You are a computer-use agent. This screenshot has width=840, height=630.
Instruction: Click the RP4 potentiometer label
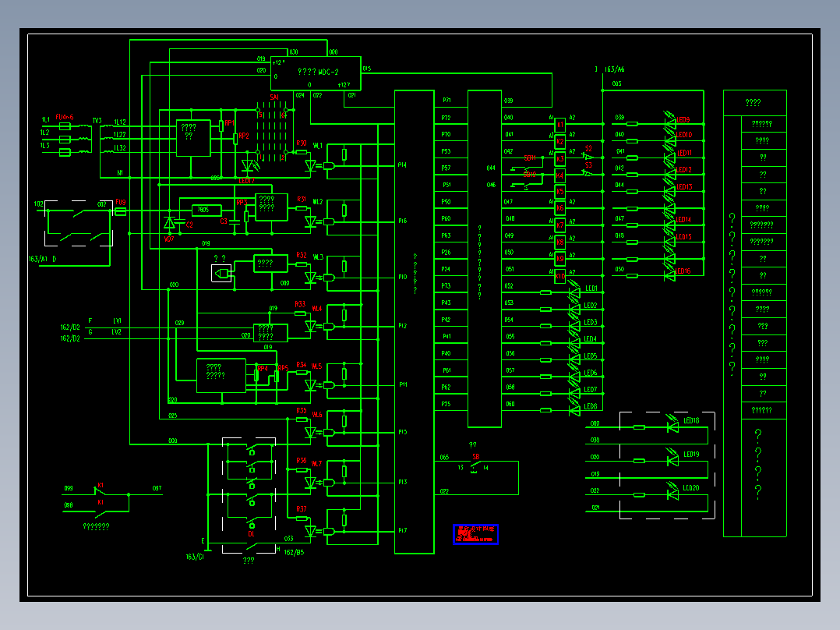tap(263, 368)
